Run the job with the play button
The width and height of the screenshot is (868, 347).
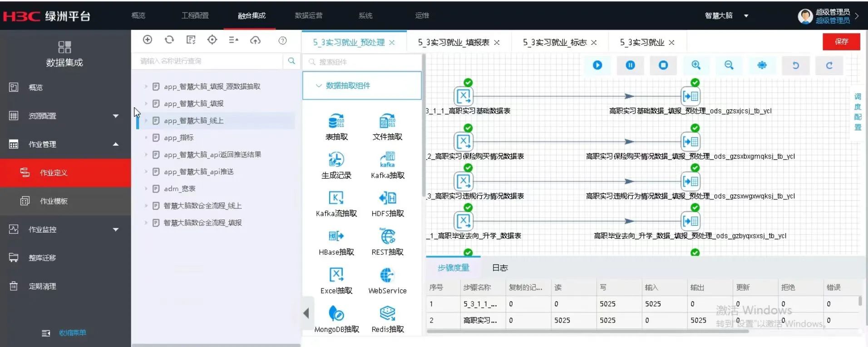pos(597,65)
